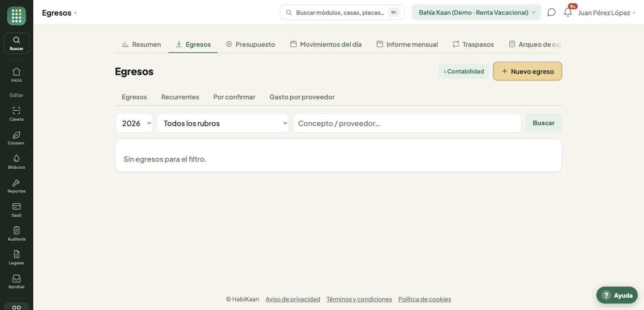Click the © HabiKaan footer text
Screen dimensions: 644x310
coord(242,299)
